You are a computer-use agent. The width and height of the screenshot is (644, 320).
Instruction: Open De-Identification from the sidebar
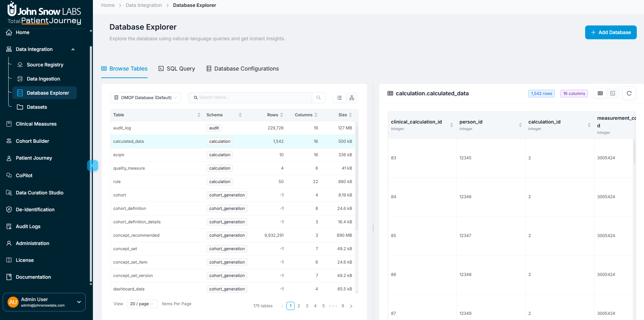coord(35,210)
